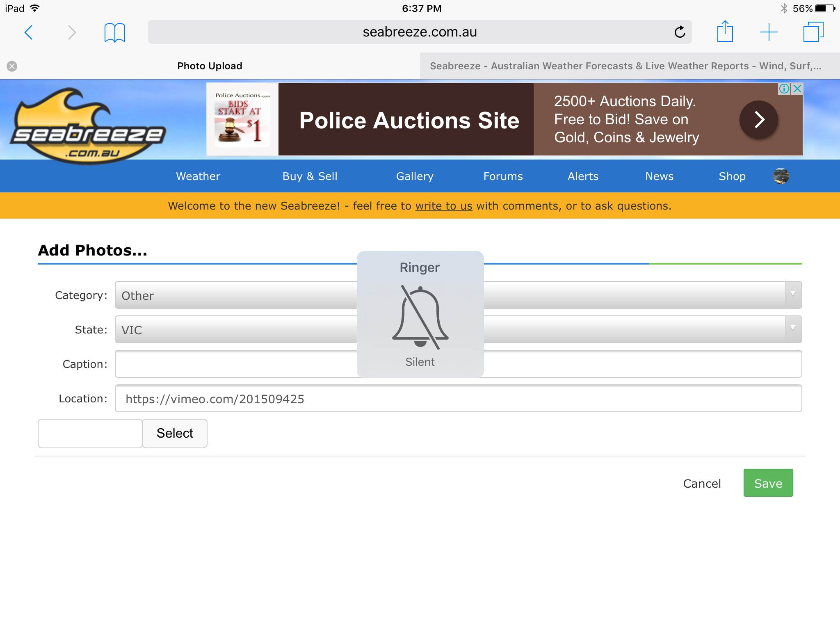Image resolution: width=840 pixels, height=630 pixels.
Task: Open the Forums menu item
Action: pos(503,176)
